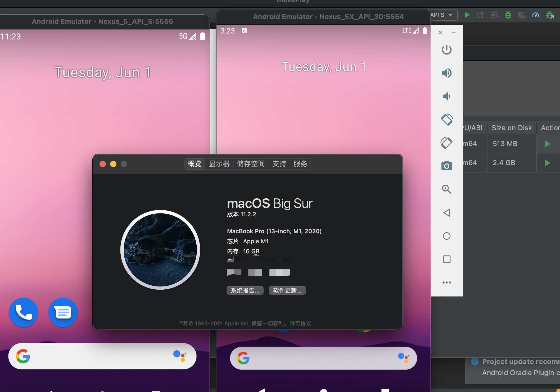
Task: Click the Apply Changes and Restart Activity icon
Action: tap(480, 15)
